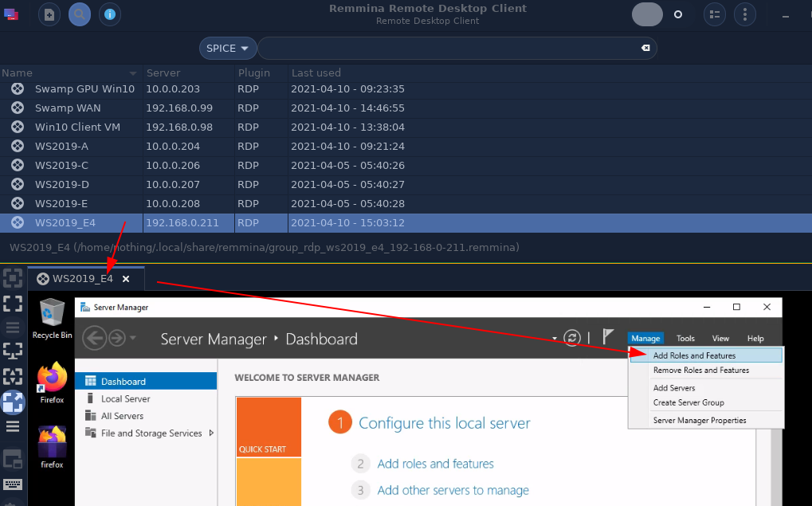The image size is (812, 506).
Task: Toggle the search bar magnifier button
Action: (x=79, y=14)
